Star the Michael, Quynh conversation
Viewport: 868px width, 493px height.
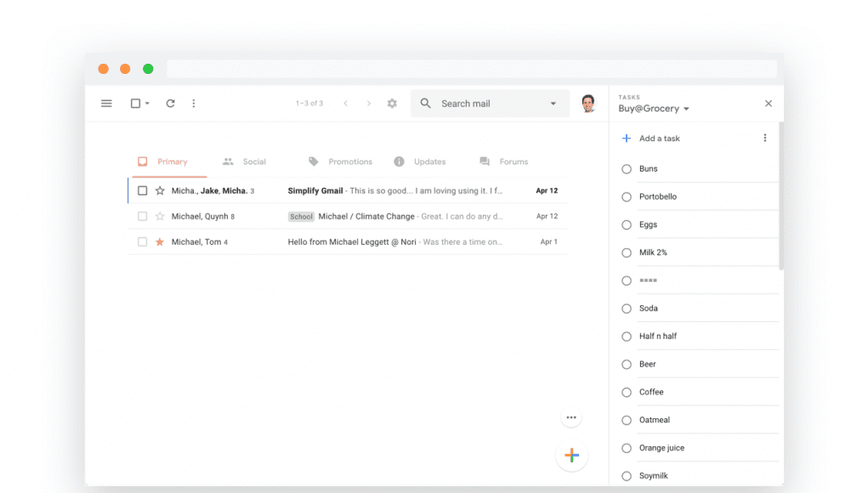(160, 217)
